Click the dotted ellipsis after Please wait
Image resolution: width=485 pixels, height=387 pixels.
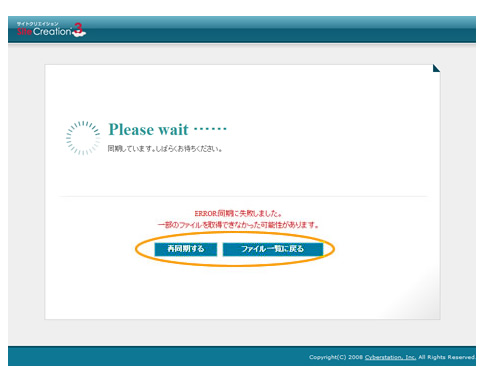coord(210,128)
